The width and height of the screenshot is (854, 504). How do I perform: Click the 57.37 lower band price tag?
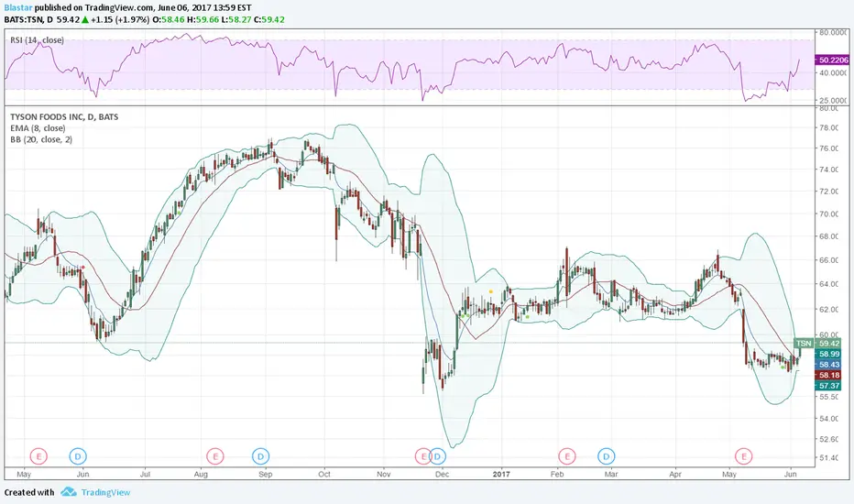(829, 386)
